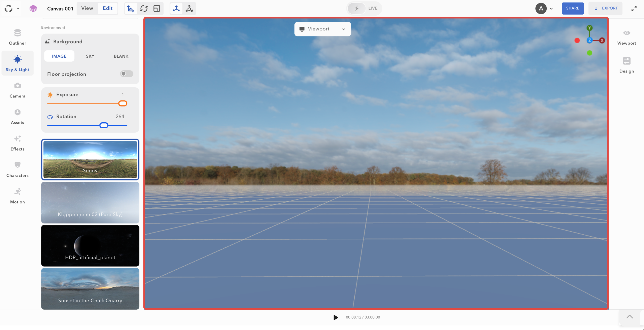This screenshot has height=330, width=644.
Task: Open the Outliner panel
Action: (17, 36)
